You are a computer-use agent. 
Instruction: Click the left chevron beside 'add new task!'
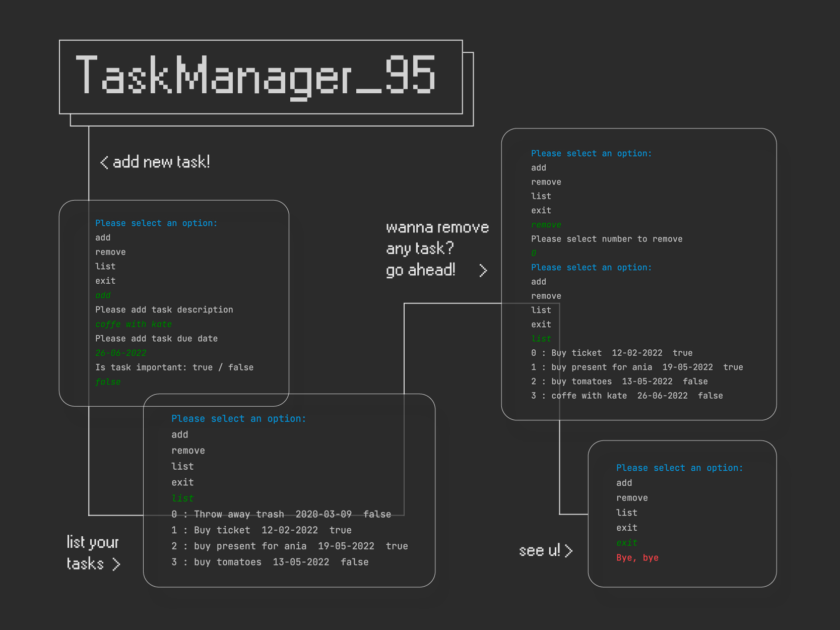pos(104,162)
